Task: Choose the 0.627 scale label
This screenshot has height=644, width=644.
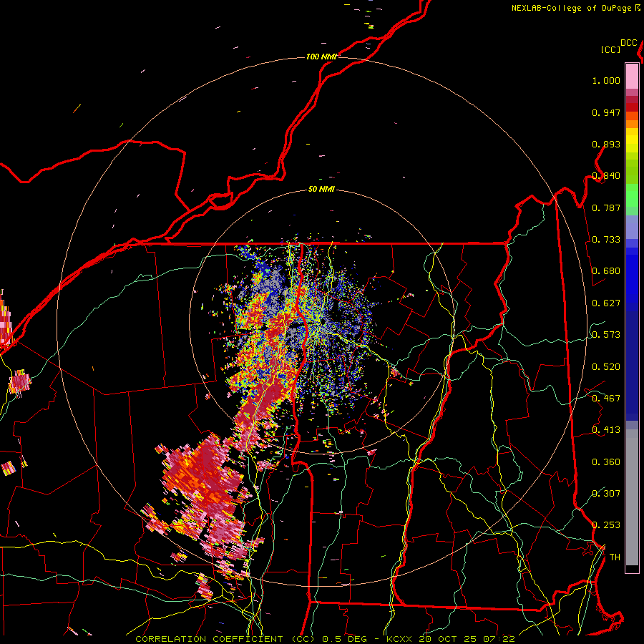Action: [x=606, y=303]
